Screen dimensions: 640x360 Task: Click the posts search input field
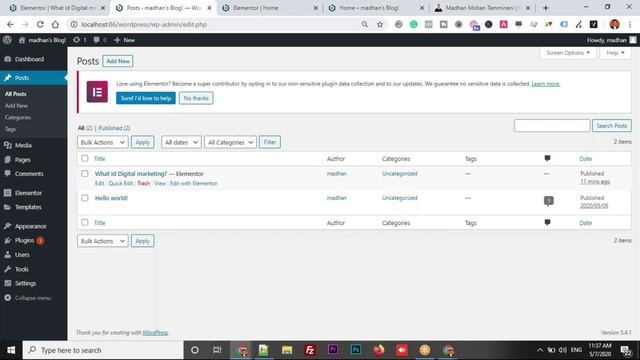point(552,126)
